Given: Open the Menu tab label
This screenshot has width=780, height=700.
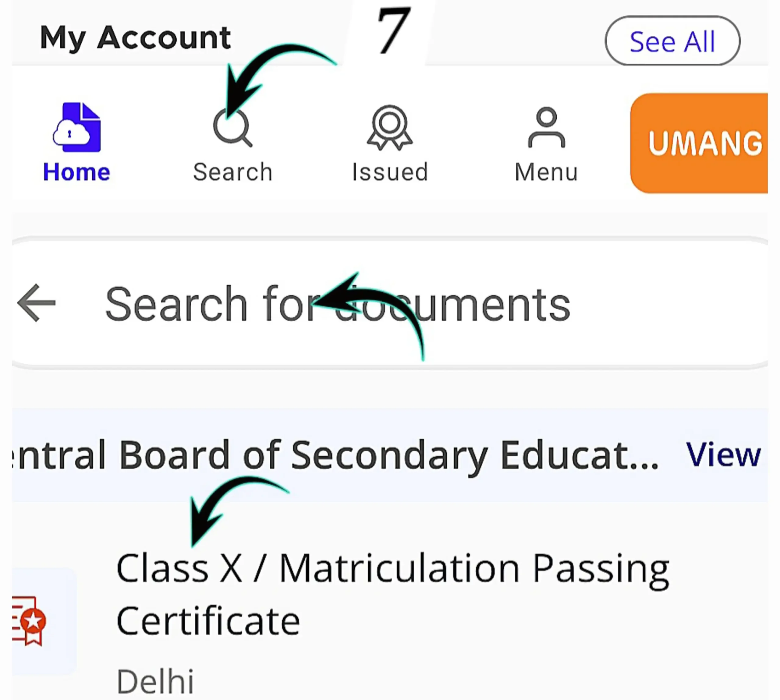Looking at the screenshot, I should point(547,172).
